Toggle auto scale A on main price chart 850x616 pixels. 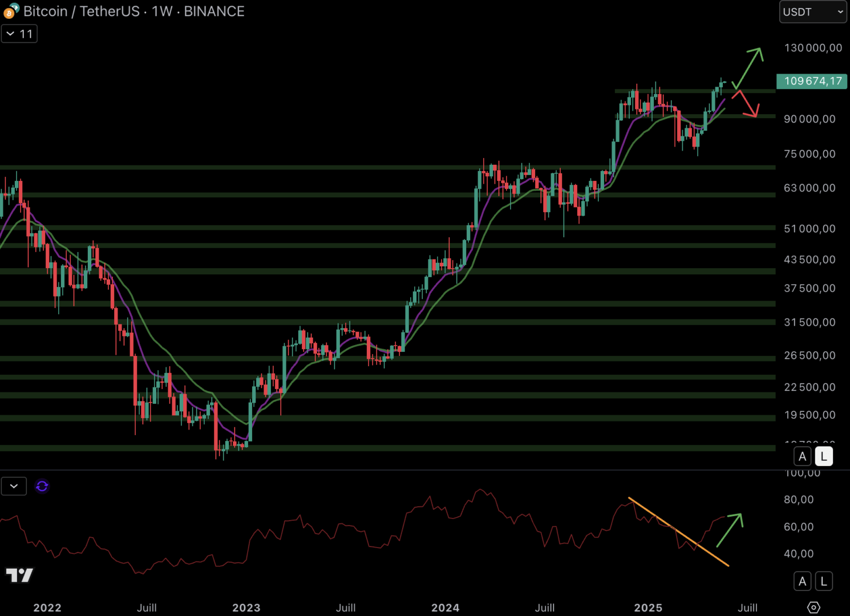coord(803,456)
